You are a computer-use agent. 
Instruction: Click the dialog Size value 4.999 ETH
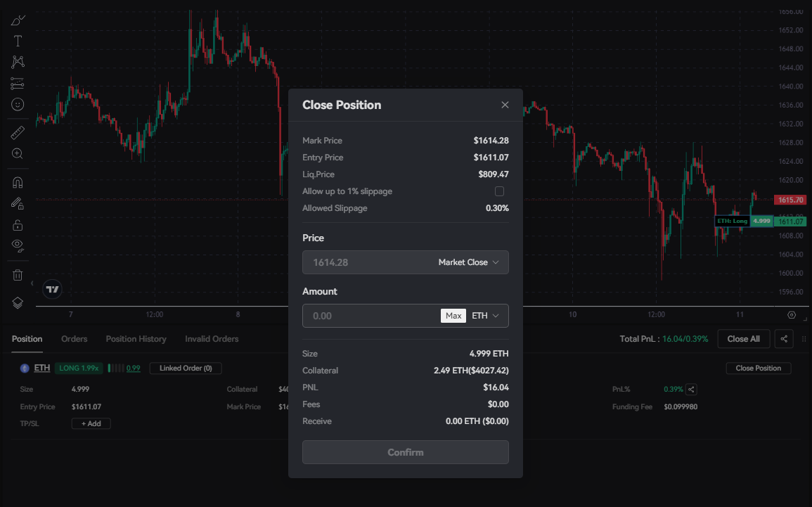tap(489, 354)
